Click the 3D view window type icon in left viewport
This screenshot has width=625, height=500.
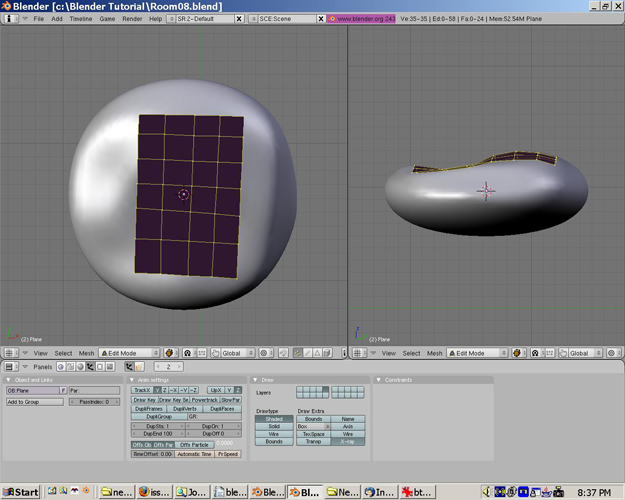(x=9, y=353)
